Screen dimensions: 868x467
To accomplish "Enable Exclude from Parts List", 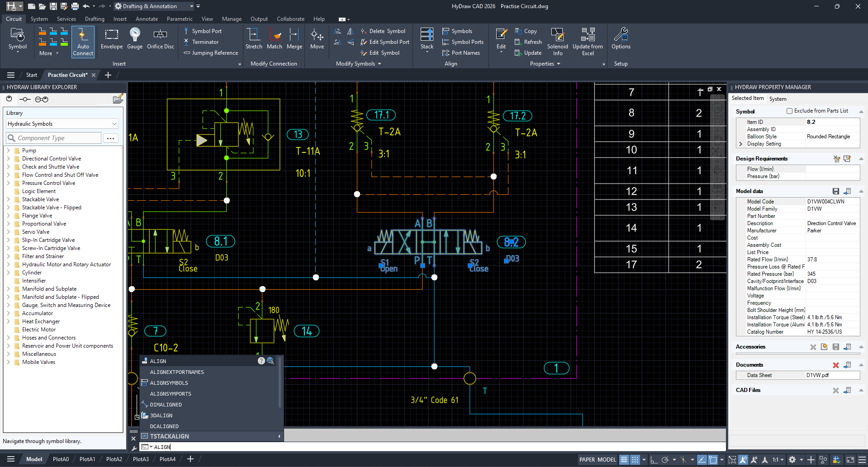I will (790, 111).
